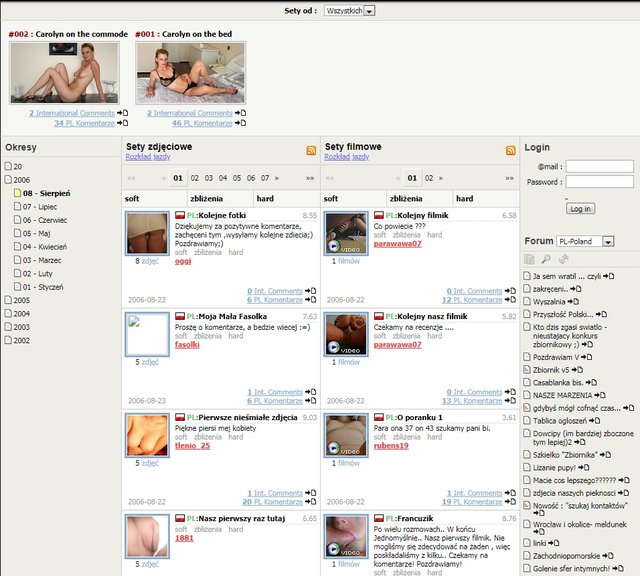This screenshot has height=576, width=640.
Task: Click the chain link icon in Forum toolbar
Action: (563, 259)
